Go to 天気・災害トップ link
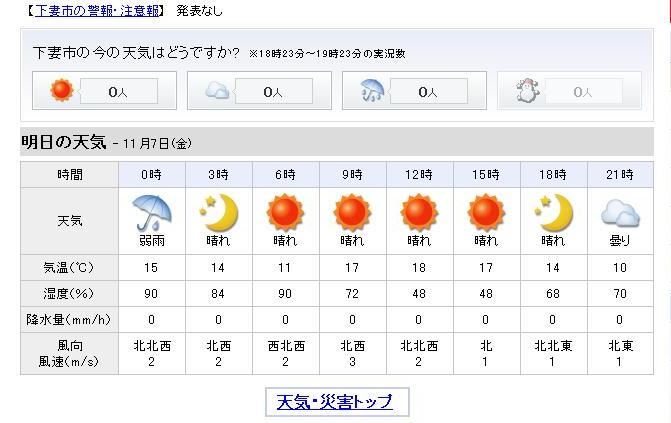Image resolution: width=671 pixels, height=423 pixels. tap(335, 402)
